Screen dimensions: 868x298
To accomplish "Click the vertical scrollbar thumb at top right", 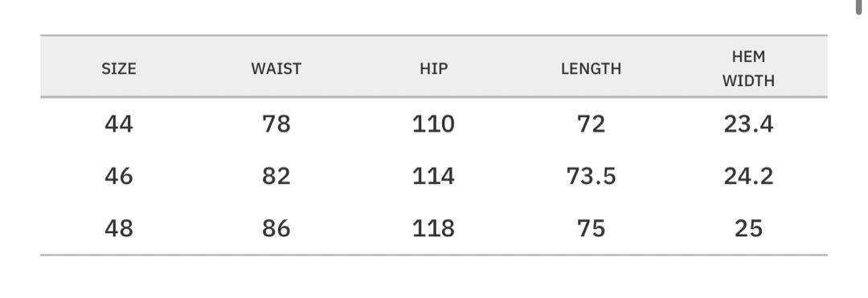I will click(859, 5).
